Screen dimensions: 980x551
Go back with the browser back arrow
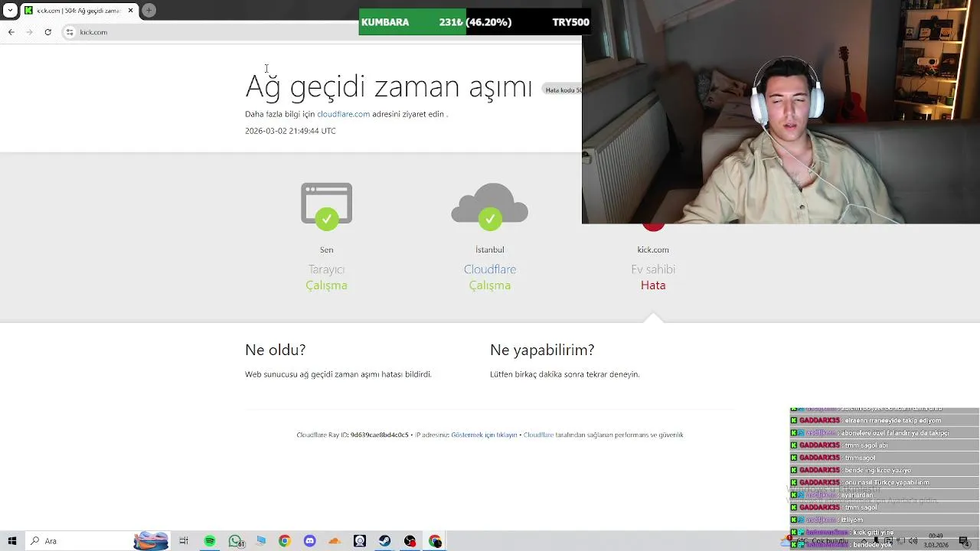point(11,32)
